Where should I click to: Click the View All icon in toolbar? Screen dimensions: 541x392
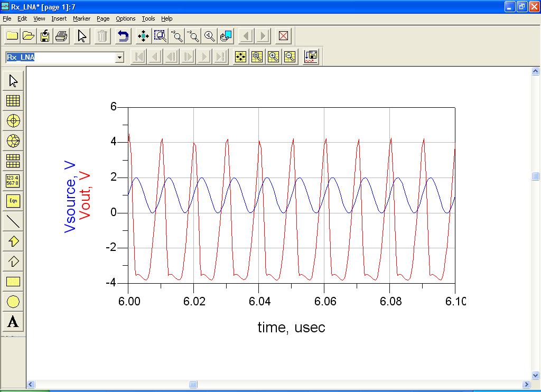(143, 36)
